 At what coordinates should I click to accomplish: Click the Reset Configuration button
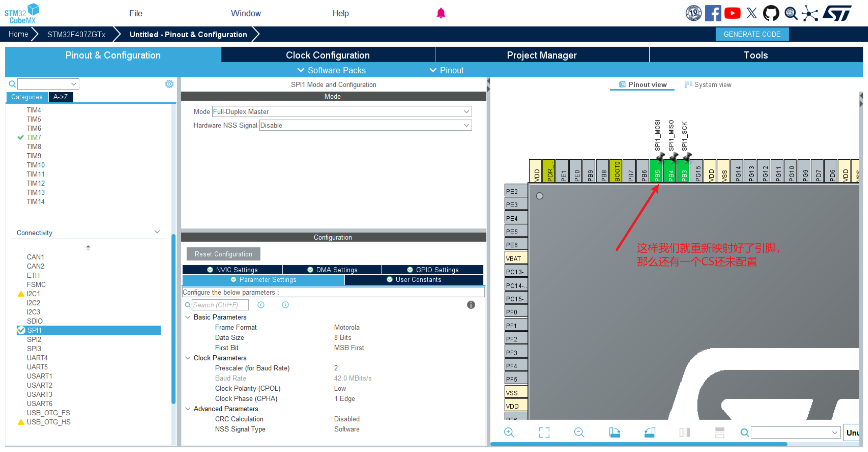(223, 254)
